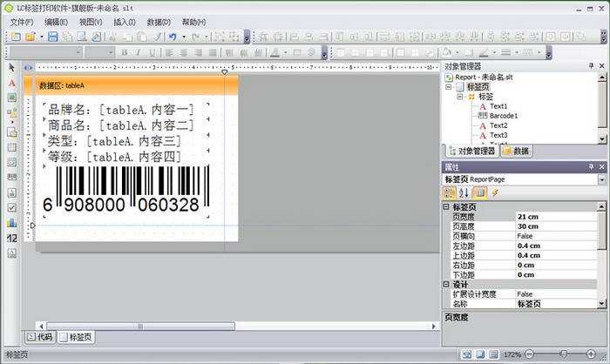
Task: Click the zoom in plus icon
Action: 591,354
